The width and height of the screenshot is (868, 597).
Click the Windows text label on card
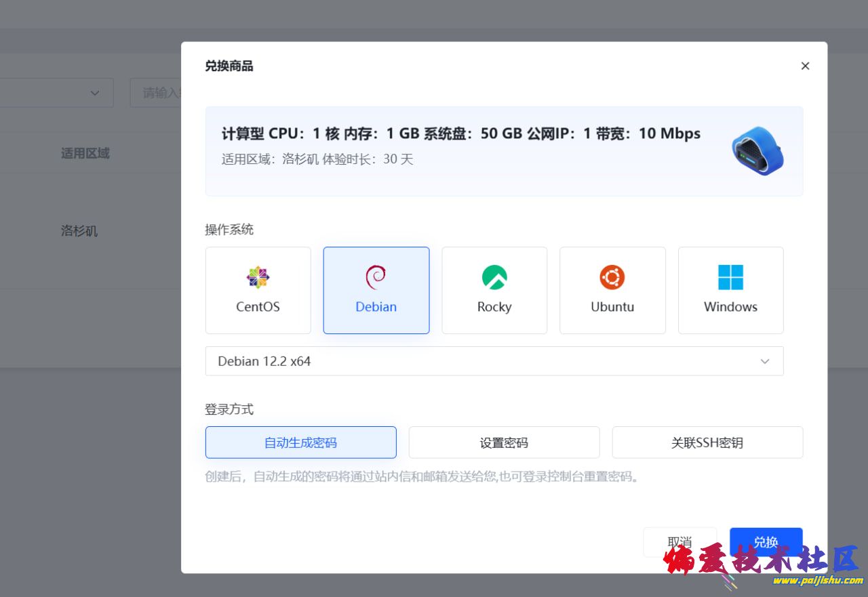(730, 307)
